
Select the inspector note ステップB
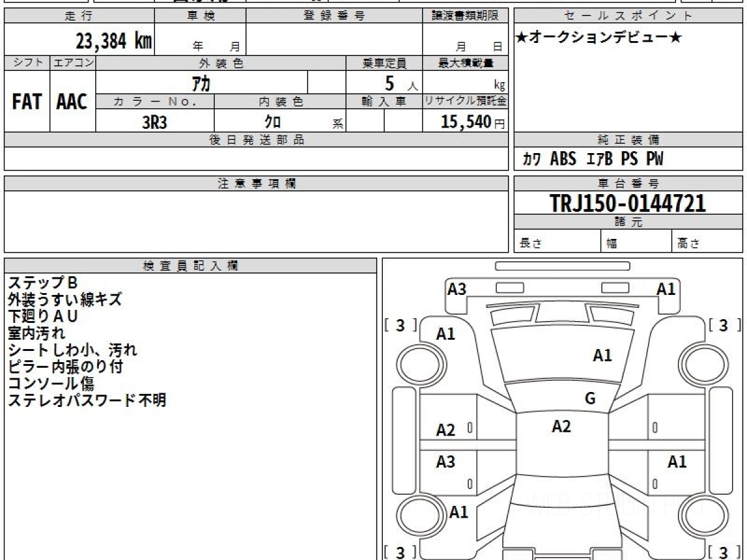click(42, 283)
